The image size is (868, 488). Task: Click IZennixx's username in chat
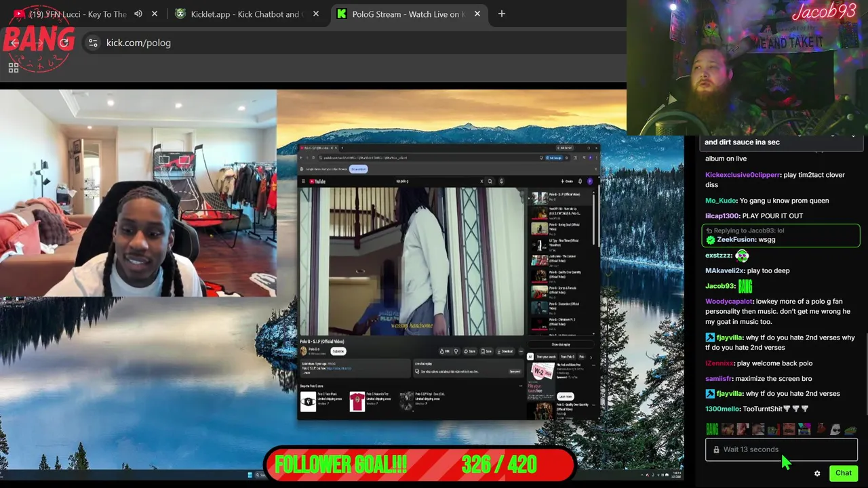click(719, 363)
